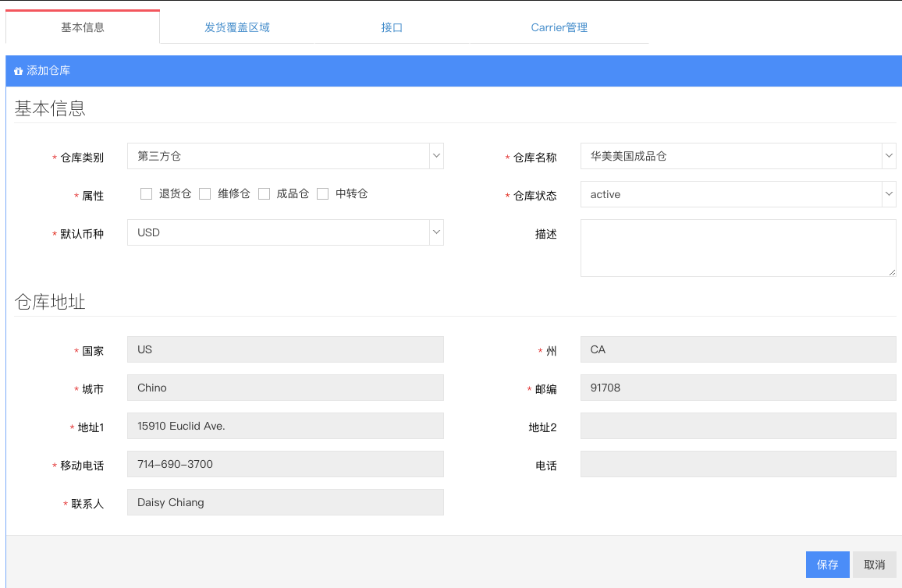Screen dimensions: 902x588
Task: Click the 仓库类别 combo box showing 第三方仓
Action: click(286, 156)
